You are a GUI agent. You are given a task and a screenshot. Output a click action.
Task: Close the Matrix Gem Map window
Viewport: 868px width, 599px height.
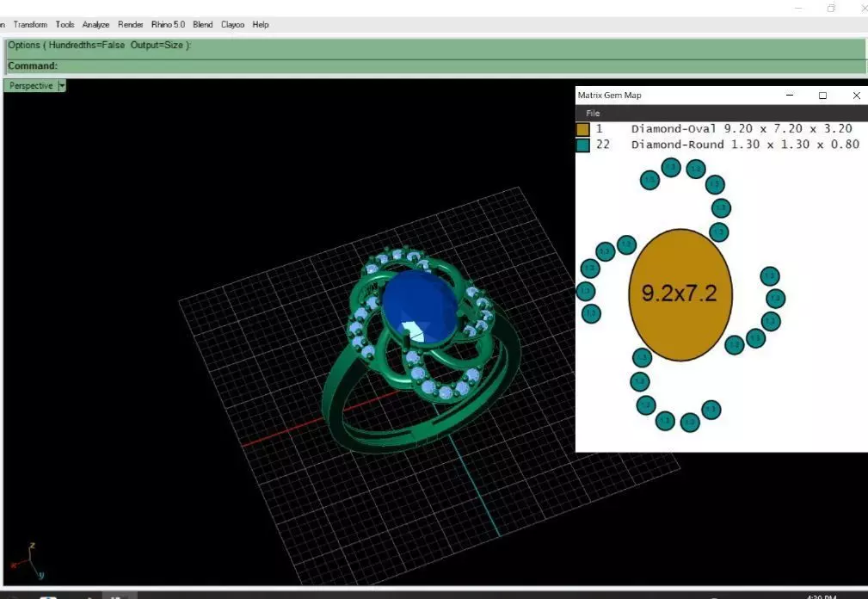(x=856, y=96)
